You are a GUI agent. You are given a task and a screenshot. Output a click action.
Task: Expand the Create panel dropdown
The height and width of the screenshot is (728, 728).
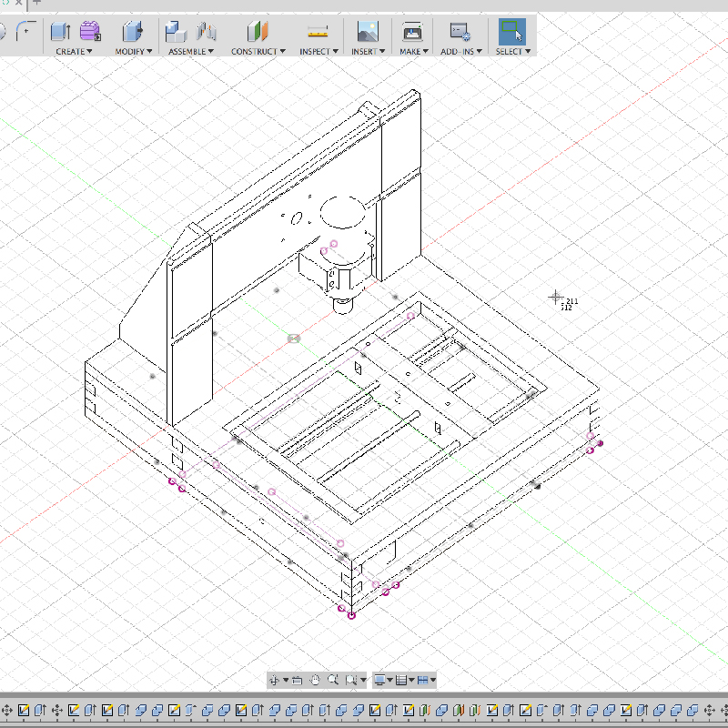[74, 52]
